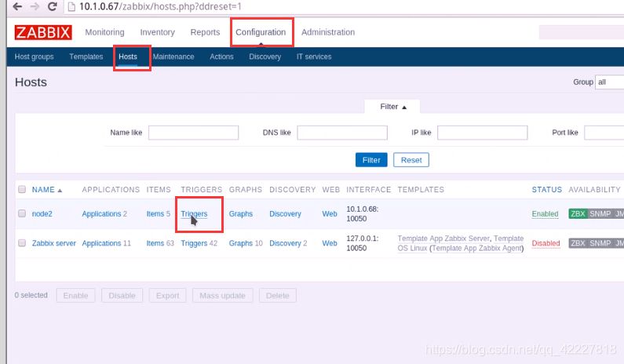Focus the IP like input field

(x=483, y=133)
